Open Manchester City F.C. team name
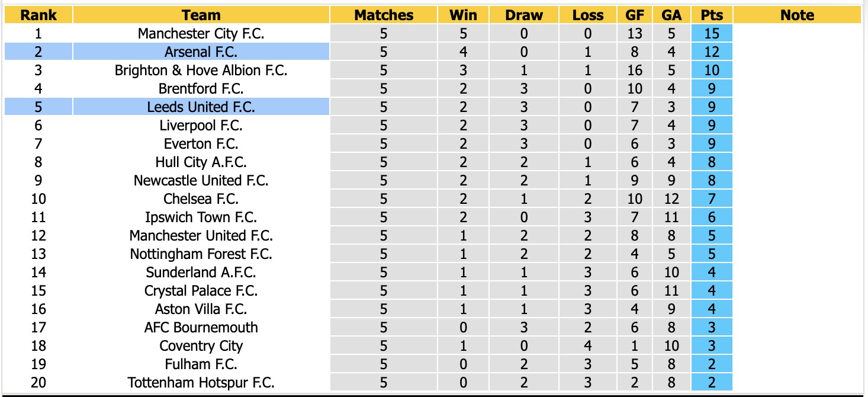 click(201, 34)
